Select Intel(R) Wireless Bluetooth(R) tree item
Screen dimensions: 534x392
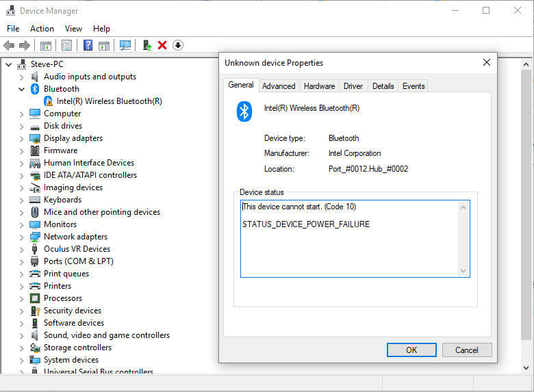tap(110, 101)
